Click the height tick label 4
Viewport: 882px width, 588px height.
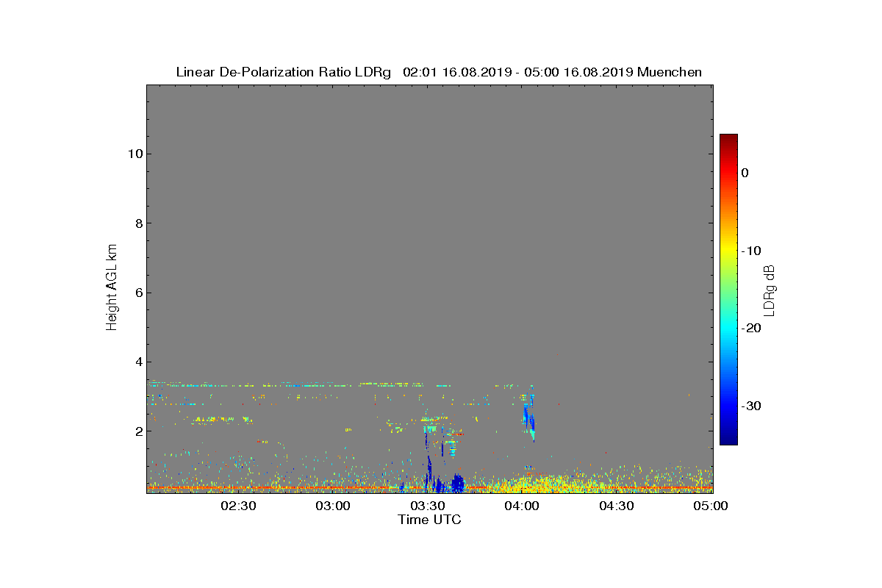tap(137, 362)
